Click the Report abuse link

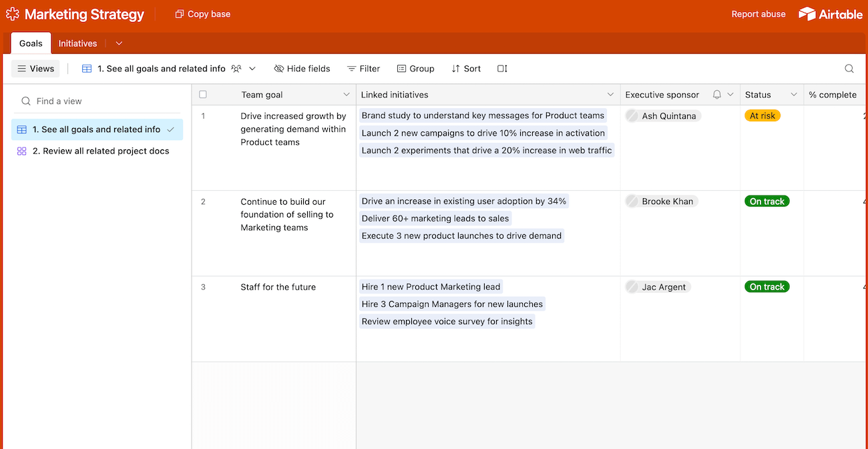pyautogui.click(x=758, y=13)
